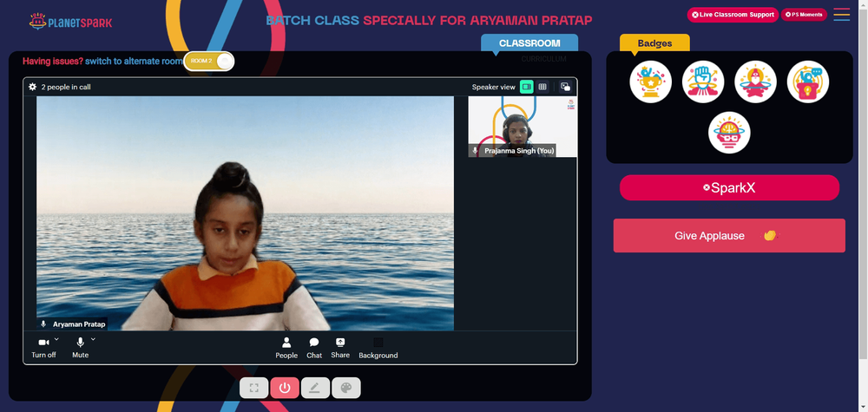Screen dimensions: 868x412
Task: Click the PlanetSpark logo
Action: (x=70, y=22)
